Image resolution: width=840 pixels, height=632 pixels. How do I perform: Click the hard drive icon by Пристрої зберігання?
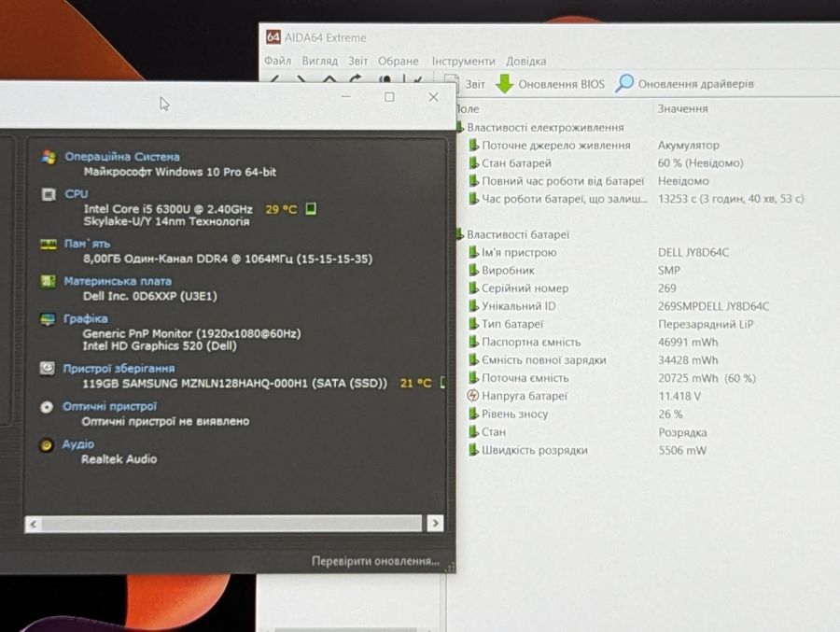(x=47, y=369)
